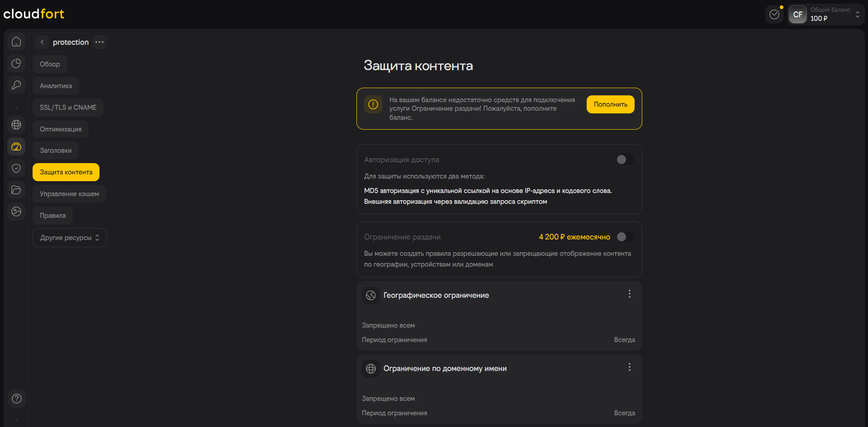The height and width of the screenshot is (427, 868).
Task: Open the home icon in sidebar
Action: click(x=16, y=42)
